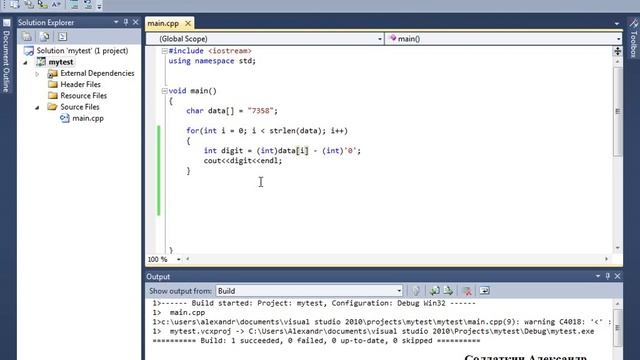Open the Solution Explorer window position menu

click(x=116, y=22)
